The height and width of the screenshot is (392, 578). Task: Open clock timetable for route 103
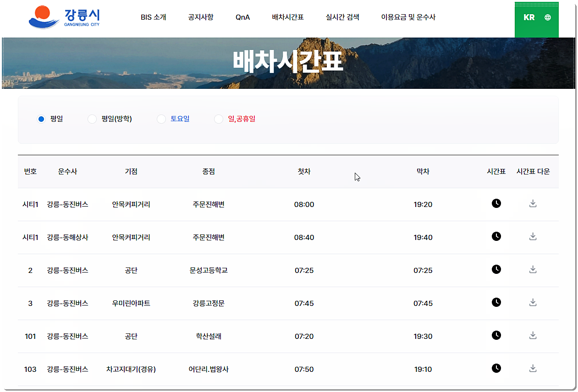coord(496,369)
